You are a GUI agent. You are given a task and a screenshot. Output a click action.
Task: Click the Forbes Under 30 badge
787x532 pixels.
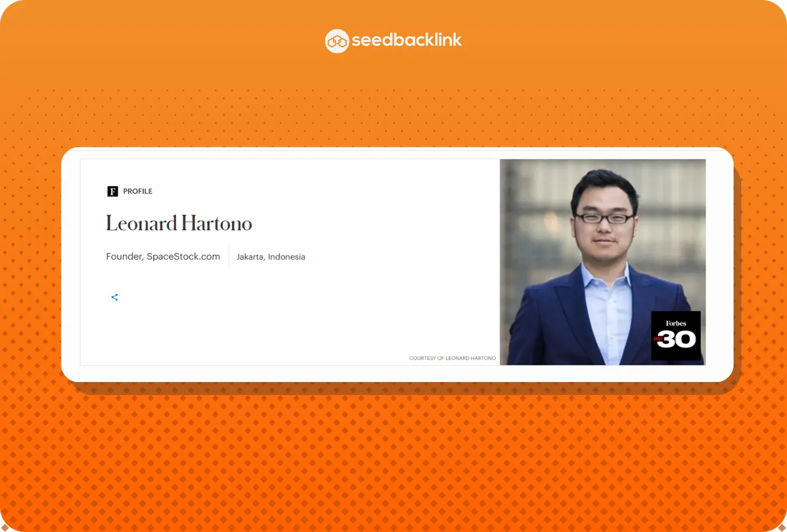click(x=676, y=336)
